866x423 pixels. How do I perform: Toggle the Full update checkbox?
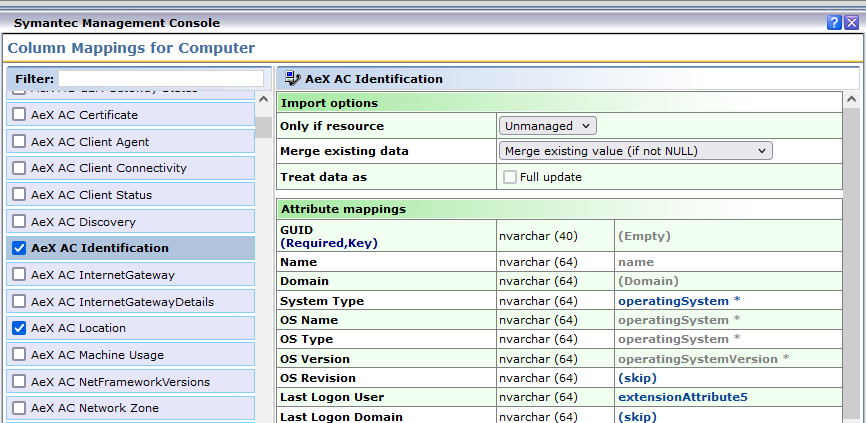[x=510, y=177]
